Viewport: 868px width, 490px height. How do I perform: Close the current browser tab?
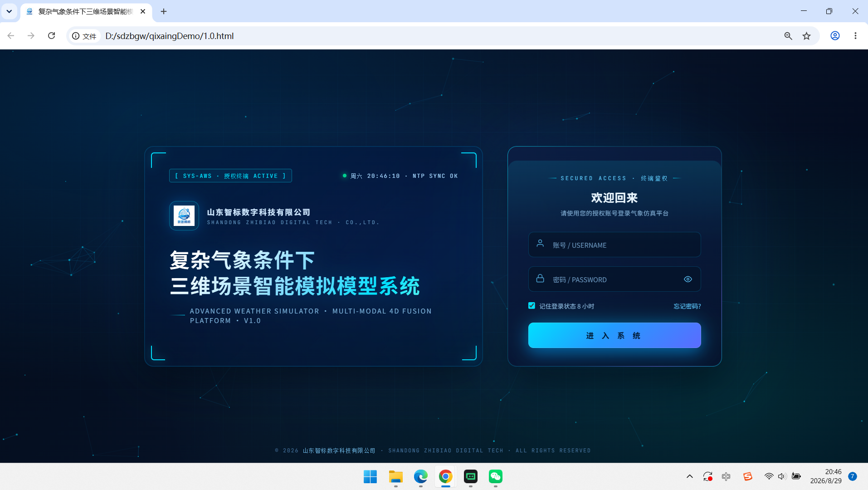click(x=143, y=11)
